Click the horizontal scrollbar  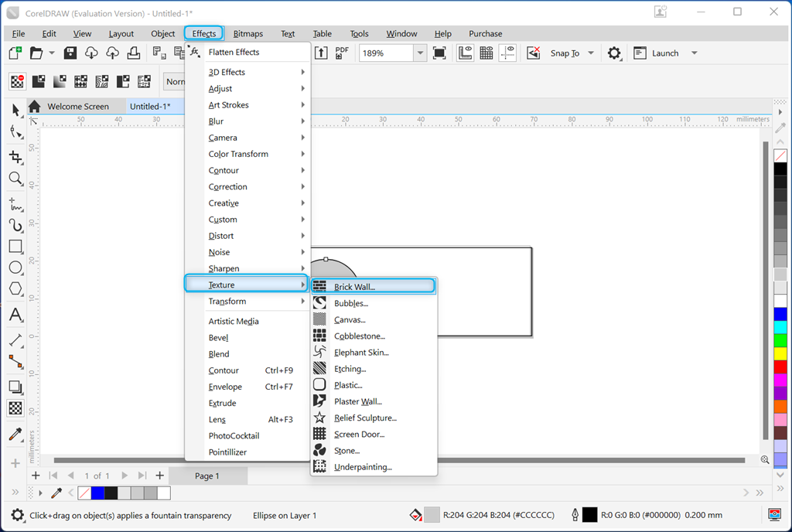(x=399, y=460)
